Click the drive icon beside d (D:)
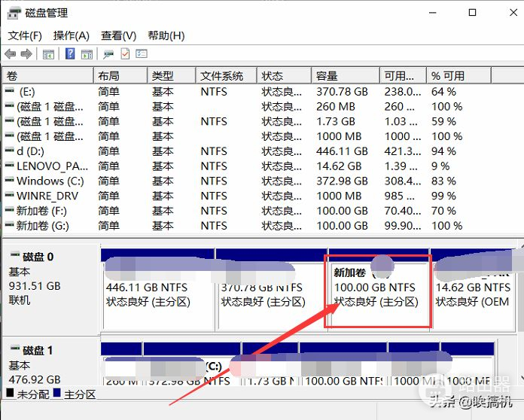The height and width of the screenshot is (420, 524). coord(10,150)
